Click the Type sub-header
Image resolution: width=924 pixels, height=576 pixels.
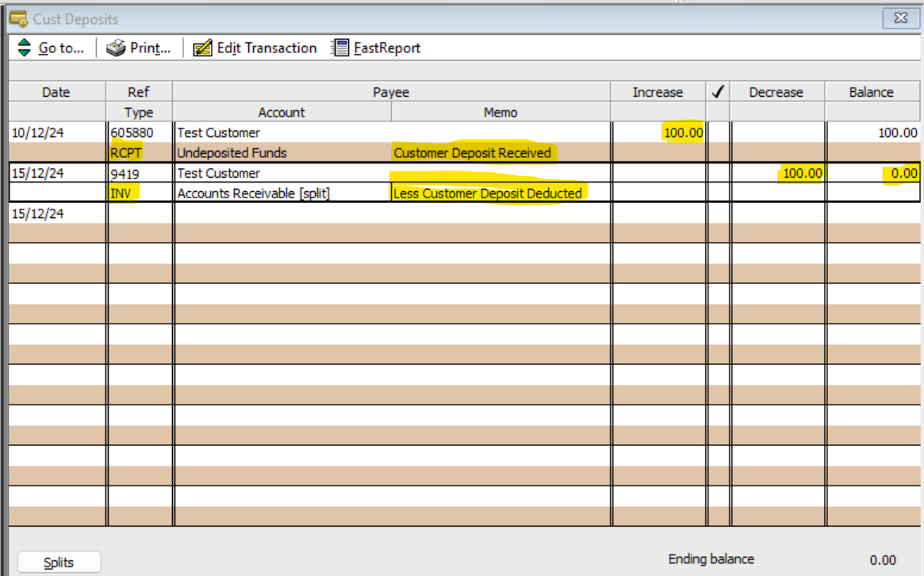click(x=139, y=112)
